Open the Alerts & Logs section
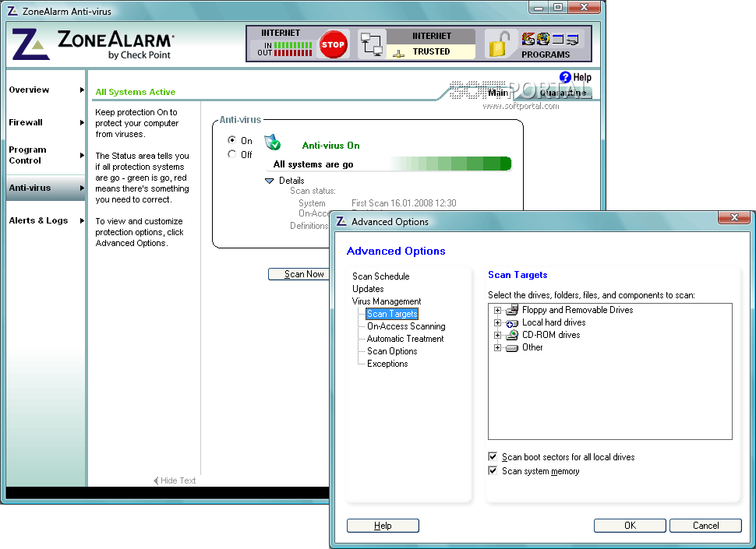The image size is (756, 549). coord(38,220)
